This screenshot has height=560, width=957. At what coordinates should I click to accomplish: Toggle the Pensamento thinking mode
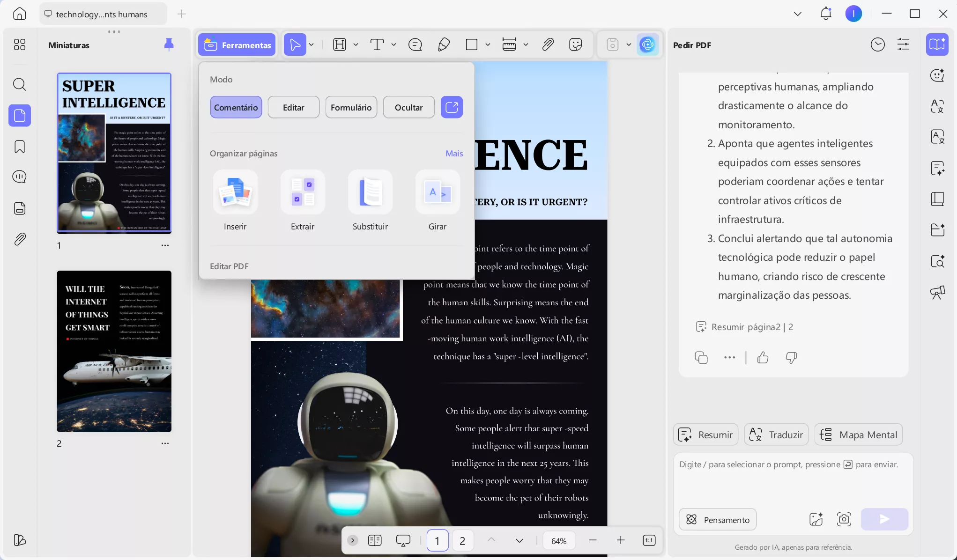718,520
